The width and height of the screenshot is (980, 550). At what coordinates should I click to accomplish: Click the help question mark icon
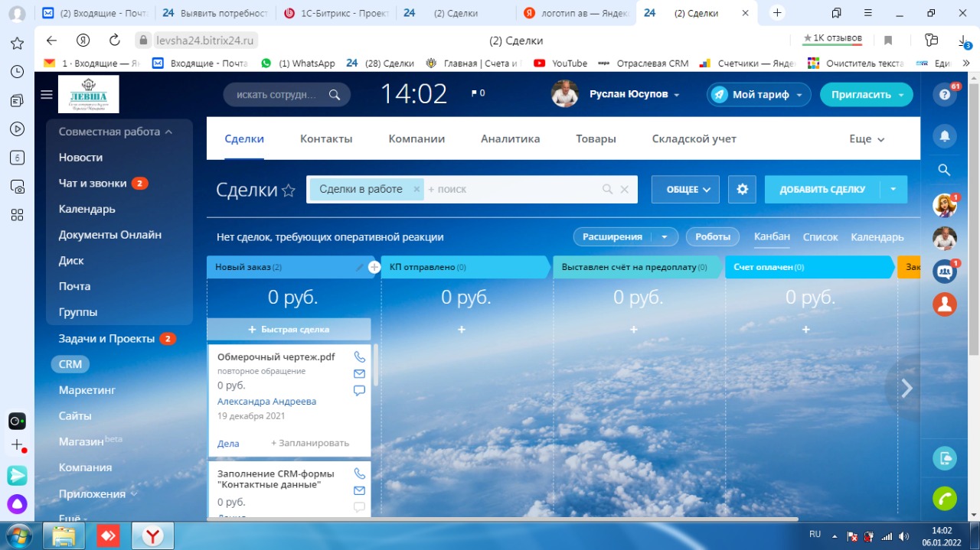(945, 95)
